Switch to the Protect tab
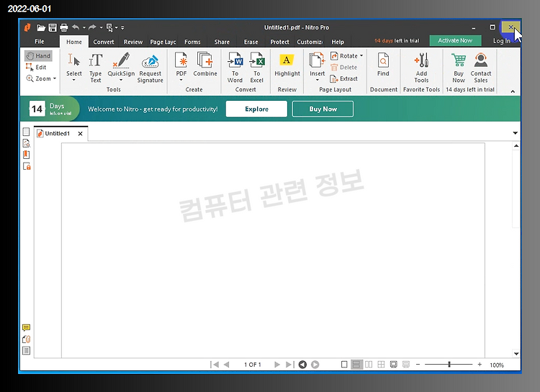Screen dimensions: 540x392 click(x=279, y=42)
